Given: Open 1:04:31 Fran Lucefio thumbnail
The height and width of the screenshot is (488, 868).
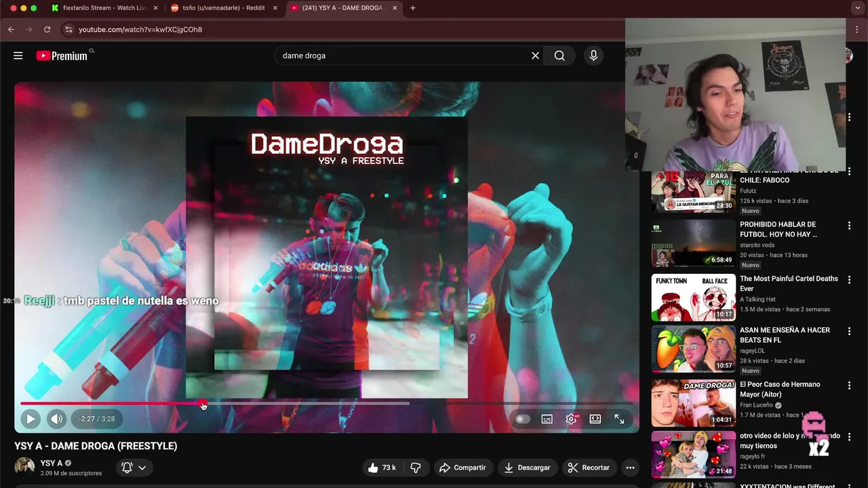Looking at the screenshot, I should click(693, 403).
